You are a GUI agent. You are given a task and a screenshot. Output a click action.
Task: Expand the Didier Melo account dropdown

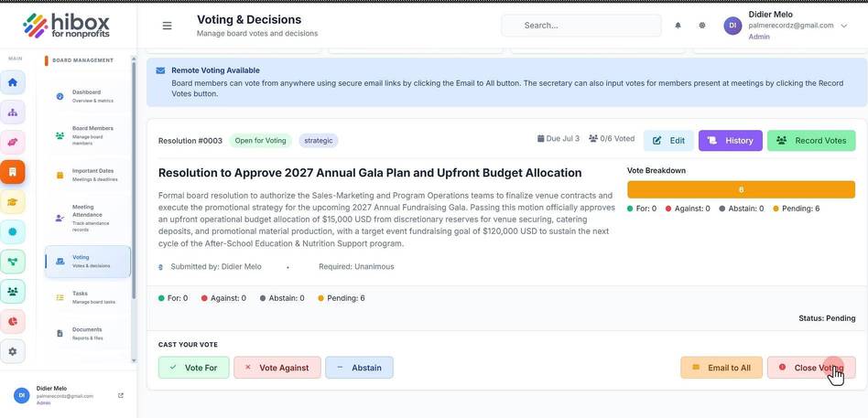coord(843,26)
